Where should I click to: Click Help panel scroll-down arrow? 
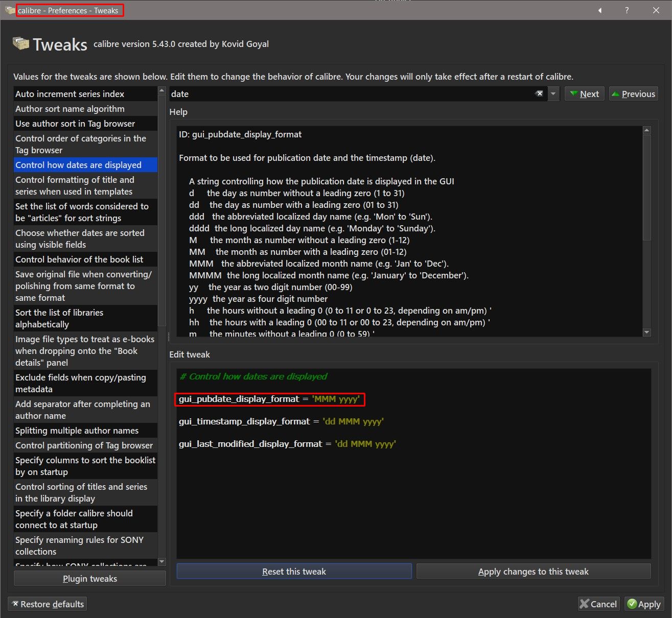(647, 332)
